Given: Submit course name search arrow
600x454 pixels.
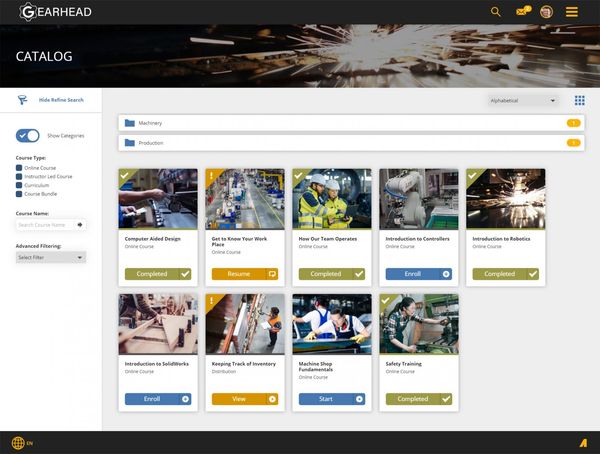Looking at the screenshot, I should point(80,225).
